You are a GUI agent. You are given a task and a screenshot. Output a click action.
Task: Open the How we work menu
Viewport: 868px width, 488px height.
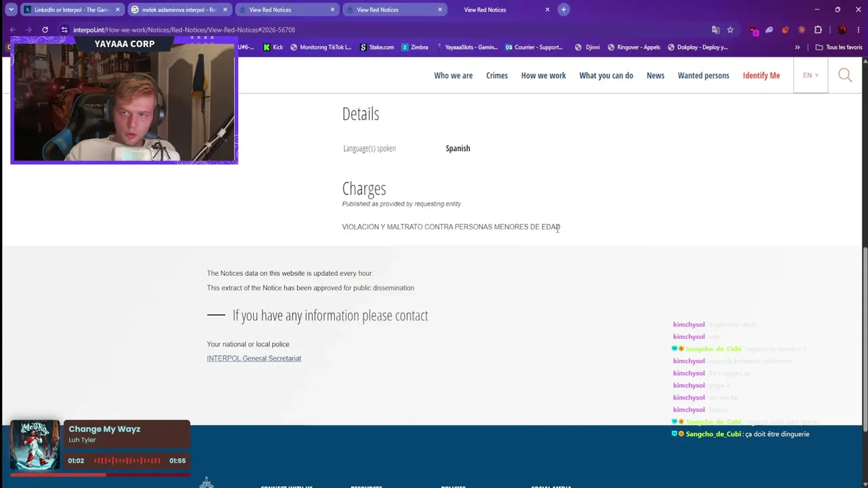[543, 75]
